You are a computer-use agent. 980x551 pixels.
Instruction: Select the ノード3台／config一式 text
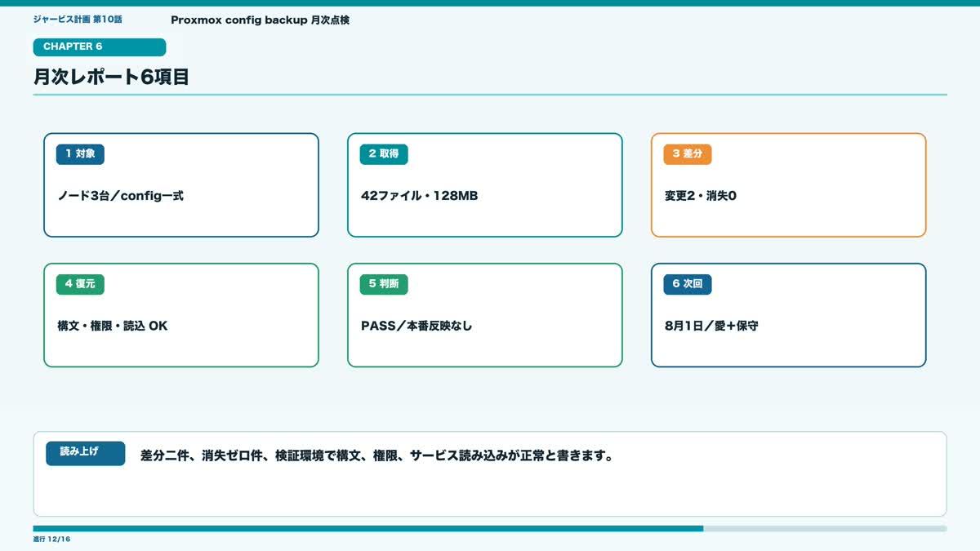(120, 196)
